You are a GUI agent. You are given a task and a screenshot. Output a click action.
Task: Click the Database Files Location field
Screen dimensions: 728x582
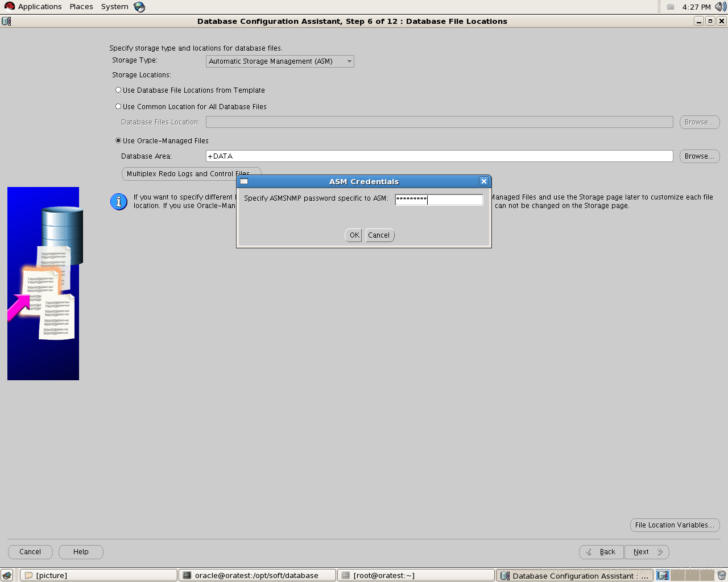(439, 122)
